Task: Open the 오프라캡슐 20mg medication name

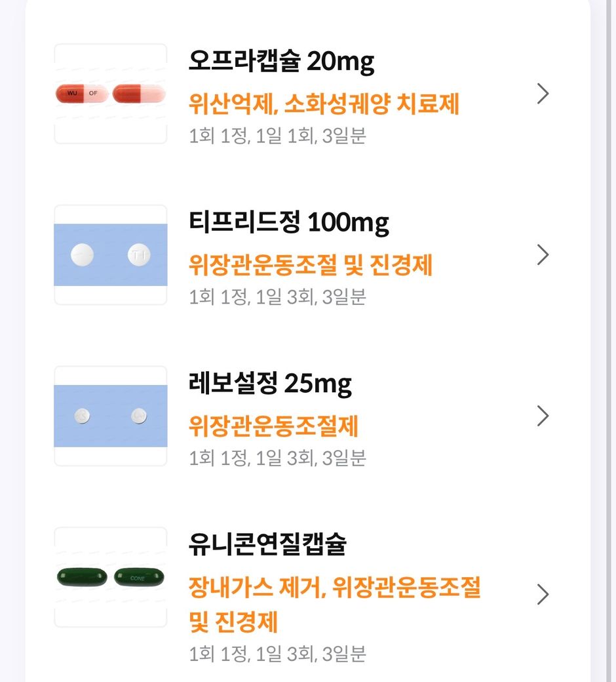Action: click(x=281, y=62)
